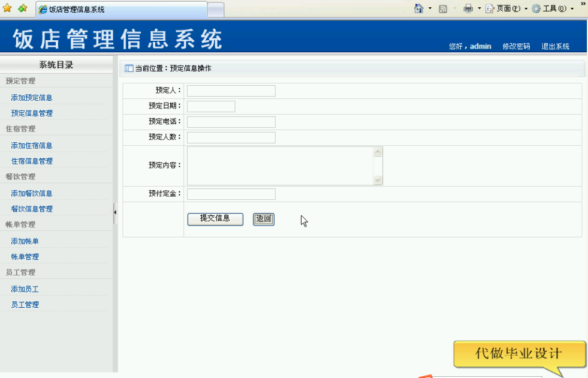Click the 提交信息 button
Image resolution: width=588 pixels, height=378 pixels.
coord(215,219)
